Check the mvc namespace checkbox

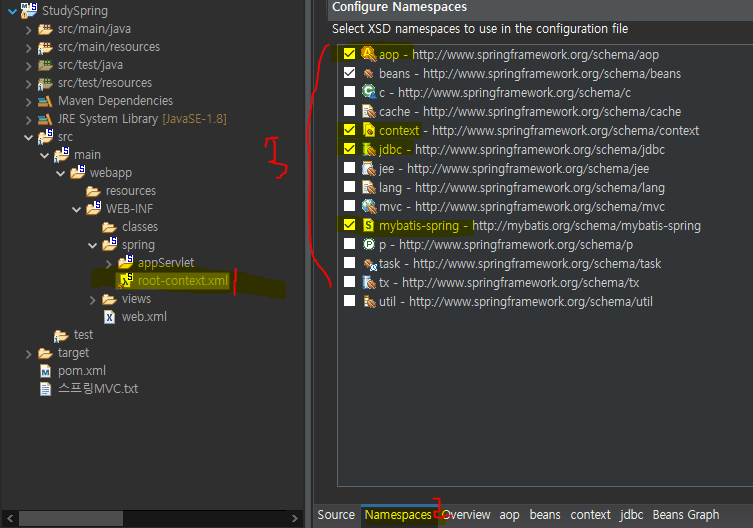[x=349, y=206]
